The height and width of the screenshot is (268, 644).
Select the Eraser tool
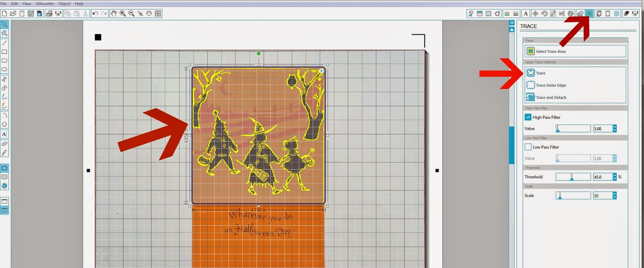tap(4, 143)
